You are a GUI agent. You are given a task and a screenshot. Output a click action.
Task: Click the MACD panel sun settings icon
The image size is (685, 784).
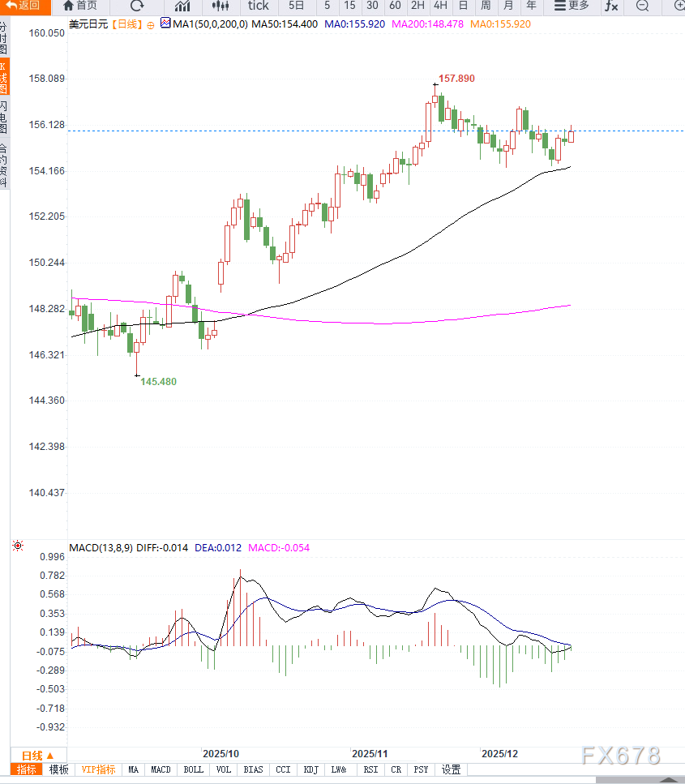(18, 547)
